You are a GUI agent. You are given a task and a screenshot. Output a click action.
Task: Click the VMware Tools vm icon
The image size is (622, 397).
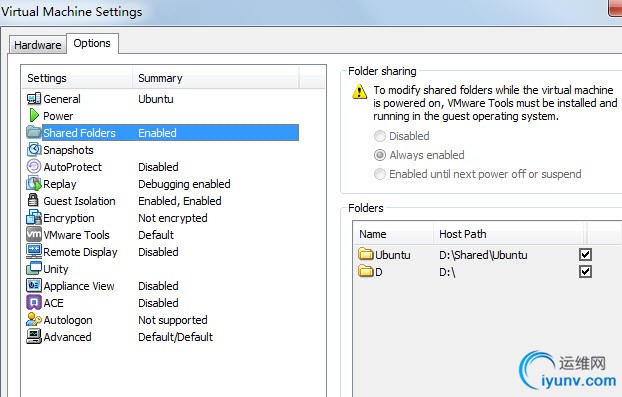tap(34, 234)
